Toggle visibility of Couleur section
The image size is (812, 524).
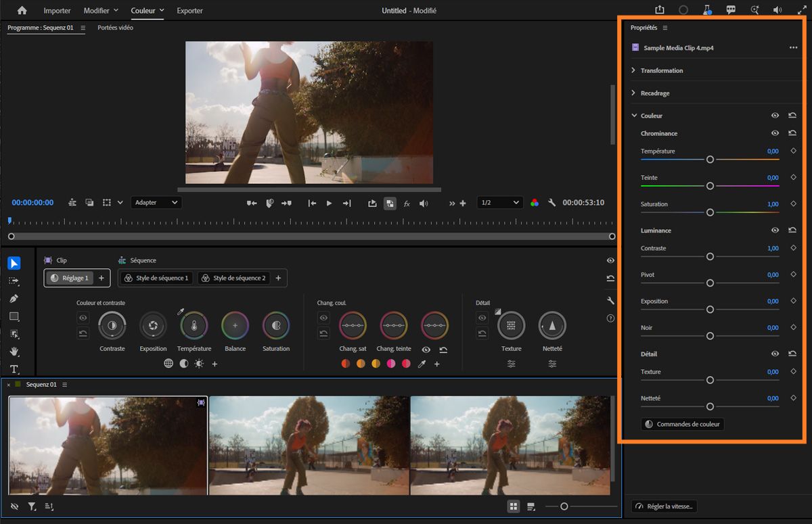click(x=775, y=116)
